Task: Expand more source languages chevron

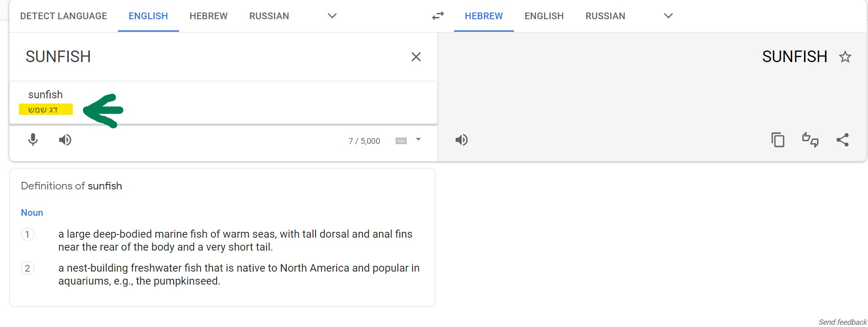Action: point(332,16)
